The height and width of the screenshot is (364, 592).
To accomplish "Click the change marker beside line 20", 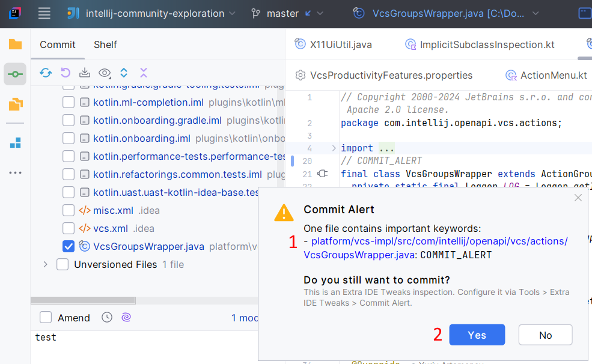I will (292, 161).
